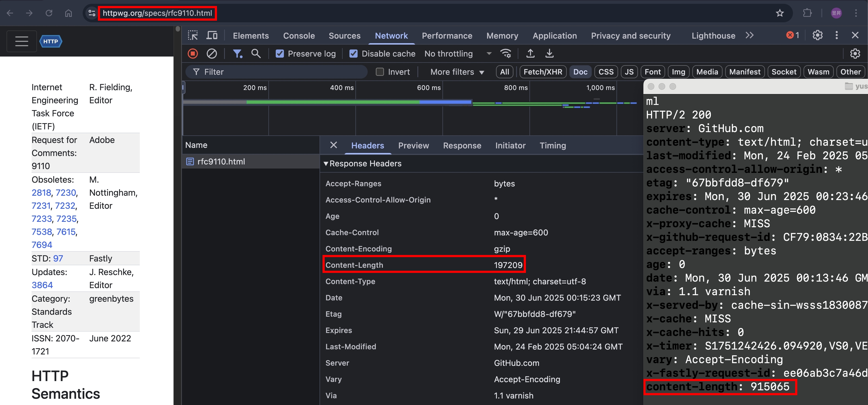Import a HAR file
Screen dimensions: 868x405
530,54
